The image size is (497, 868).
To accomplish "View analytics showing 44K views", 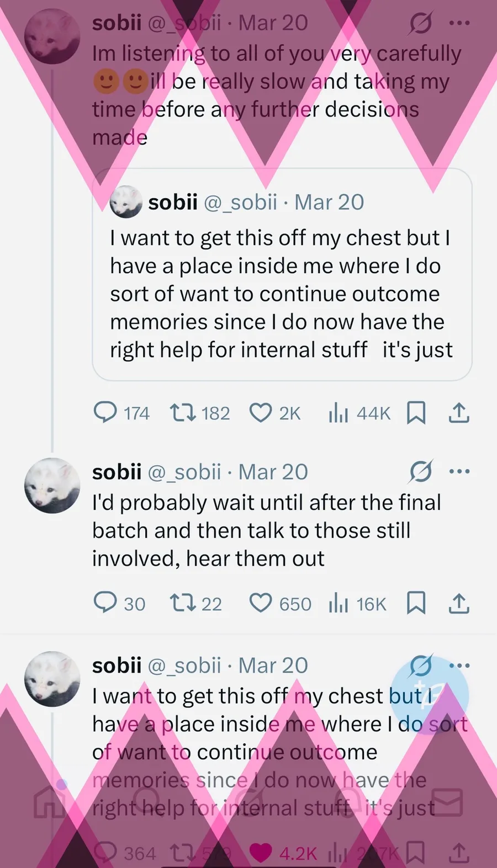I will [338, 412].
